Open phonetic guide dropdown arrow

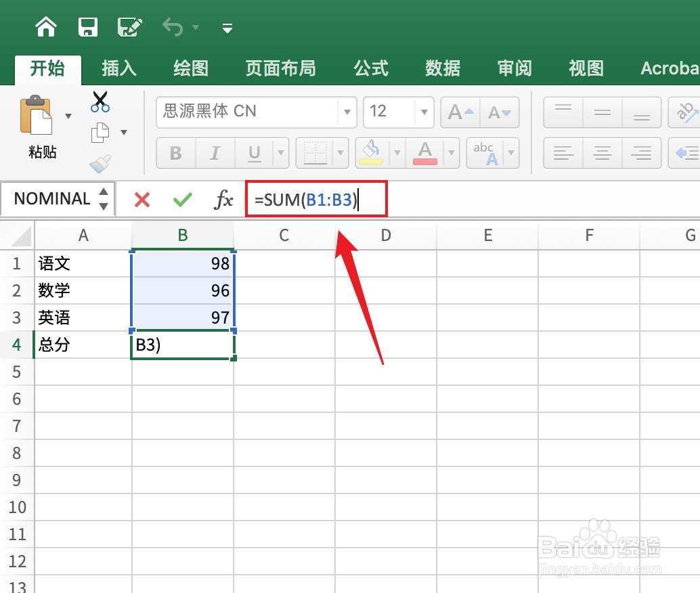point(511,153)
